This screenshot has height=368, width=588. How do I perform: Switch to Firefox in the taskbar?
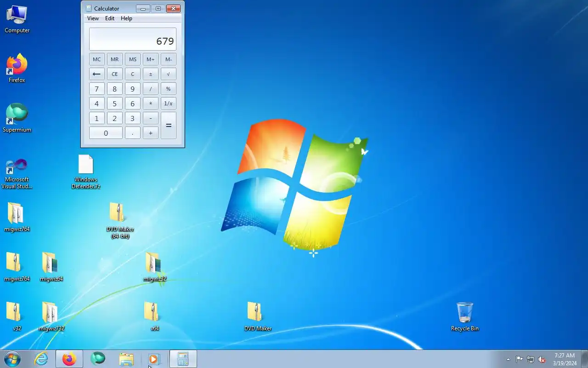point(69,359)
